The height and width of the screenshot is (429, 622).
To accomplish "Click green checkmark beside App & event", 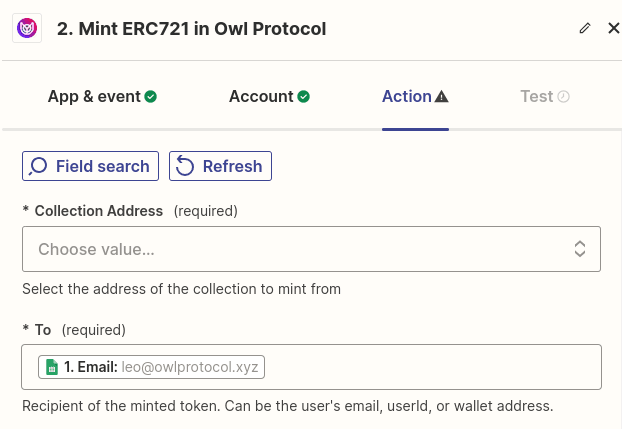I will coord(151,97).
